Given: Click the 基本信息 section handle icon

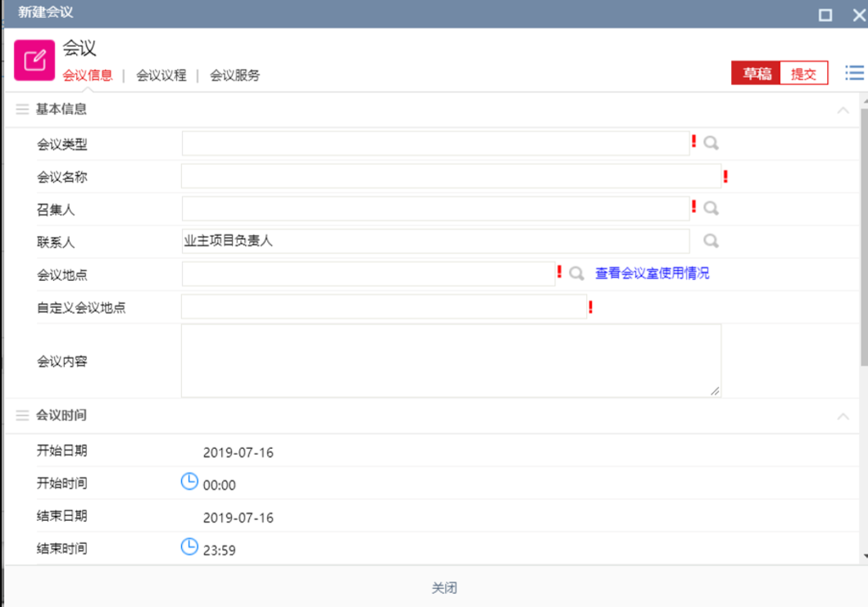Looking at the screenshot, I should (22, 109).
